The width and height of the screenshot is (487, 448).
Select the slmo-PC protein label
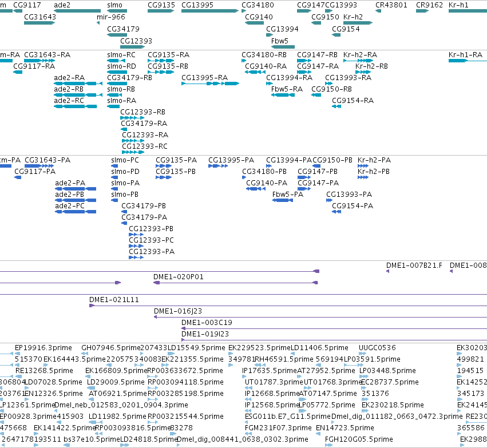pos(125,160)
